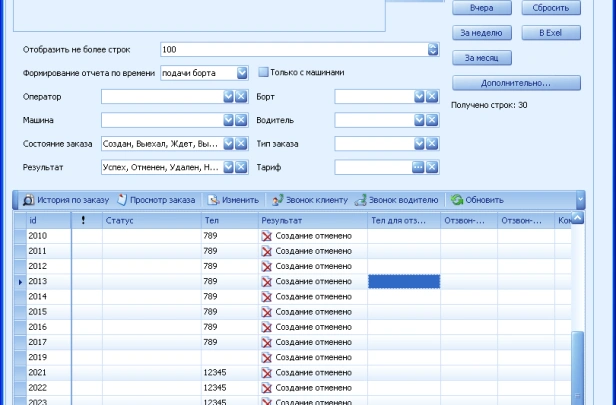Image resolution: width=616 pixels, height=405 pixels.
Task: Open Тариф selection with ellipsis button
Action: click(418, 166)
